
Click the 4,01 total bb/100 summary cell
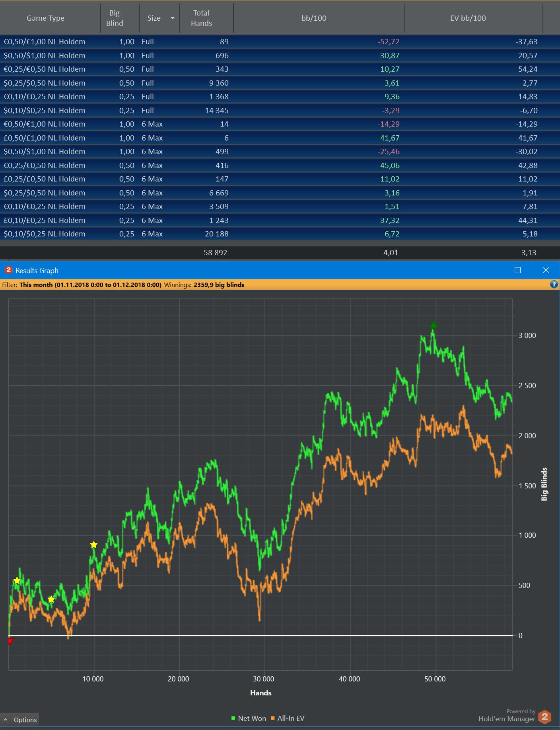click(x=391, y=252)
